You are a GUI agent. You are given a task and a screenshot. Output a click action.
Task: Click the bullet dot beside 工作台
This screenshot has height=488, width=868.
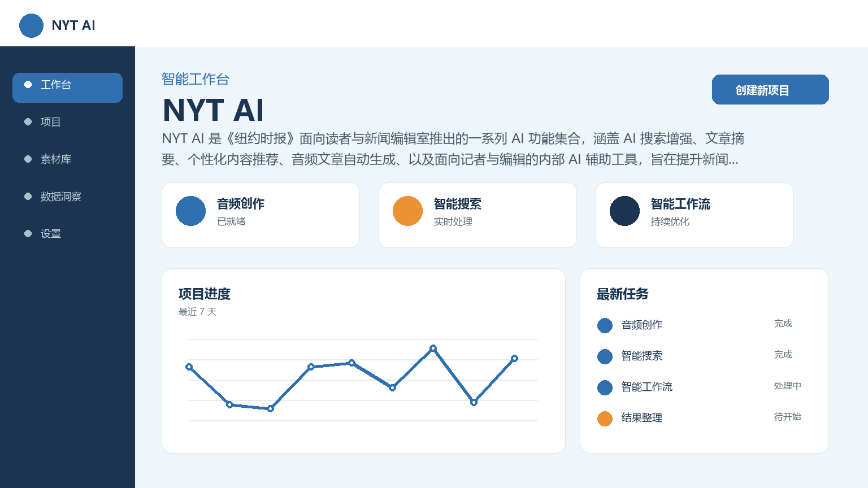pos(28,85)
